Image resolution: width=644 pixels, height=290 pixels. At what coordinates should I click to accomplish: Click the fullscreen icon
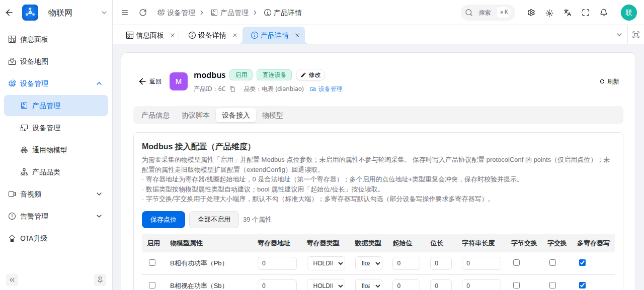586,13
